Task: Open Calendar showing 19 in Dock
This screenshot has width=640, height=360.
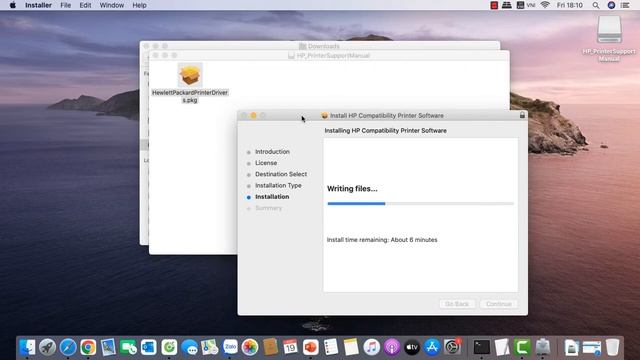Action: pyautogui.click(x=290, y=347)
